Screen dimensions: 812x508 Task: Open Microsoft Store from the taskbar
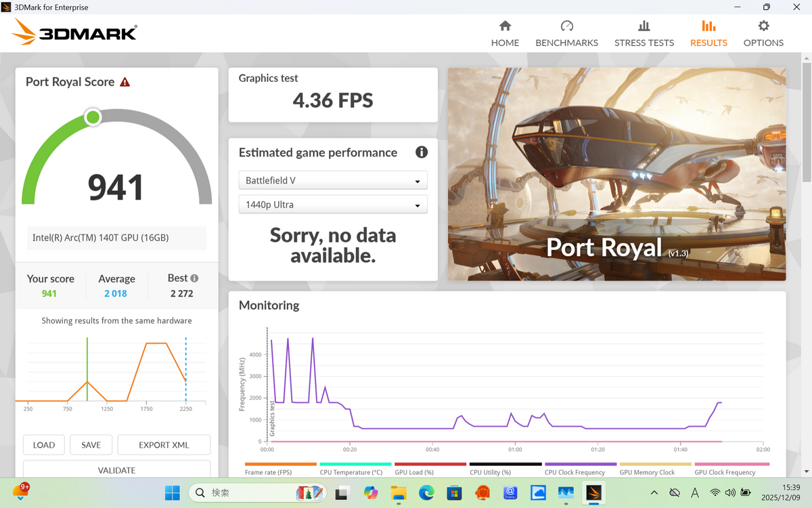click(x=455, y=493)
